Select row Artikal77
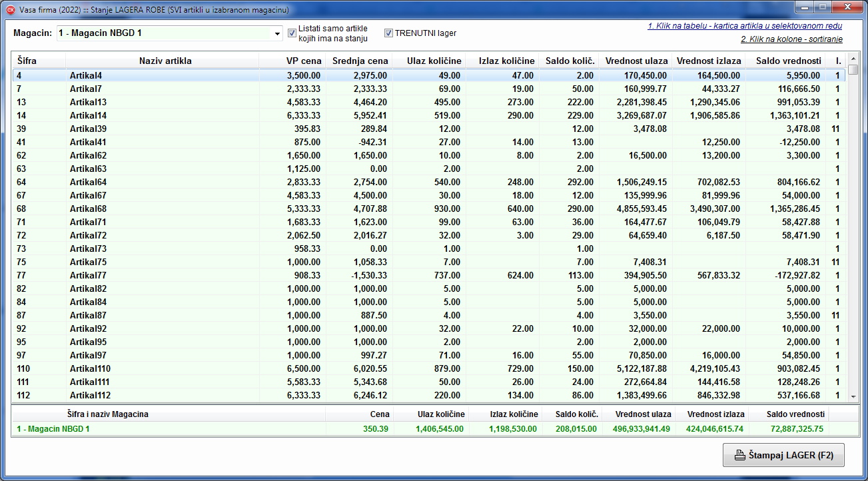Screen dimensions: 868x481 pos(429,275)
